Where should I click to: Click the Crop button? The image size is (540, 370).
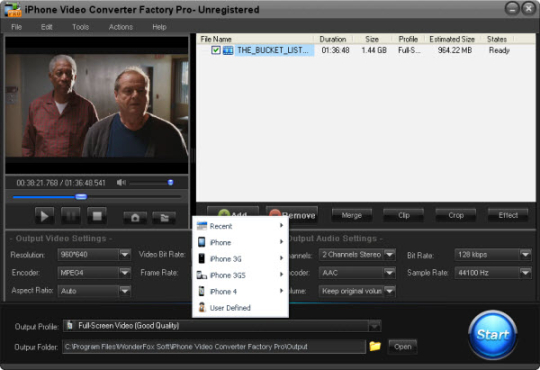click(456, 215)
